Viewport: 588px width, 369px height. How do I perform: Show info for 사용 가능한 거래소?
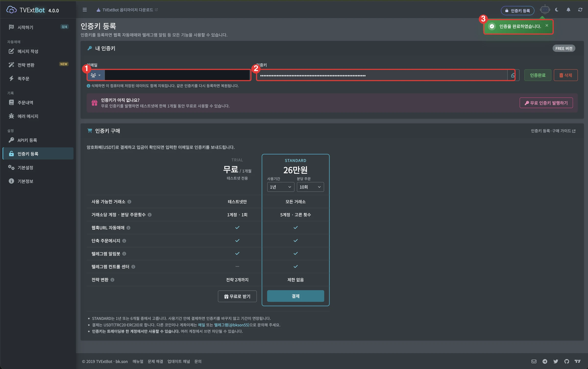(x=129, y=202)
